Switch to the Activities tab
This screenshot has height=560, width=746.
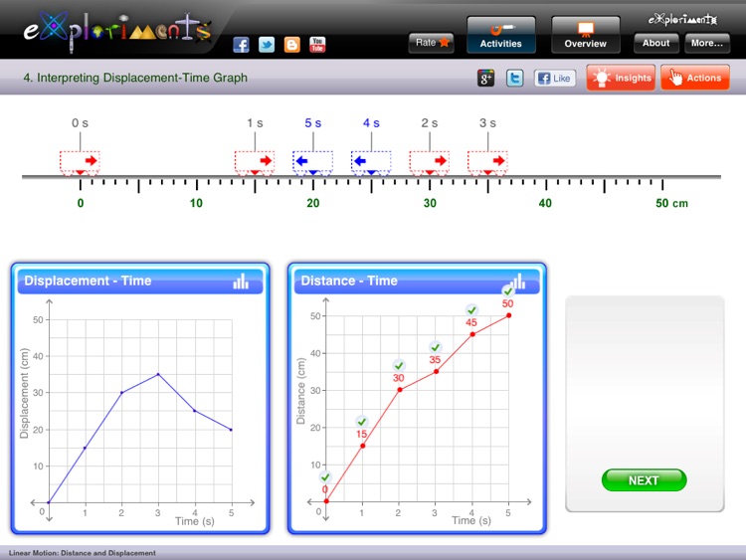(501, 35)
